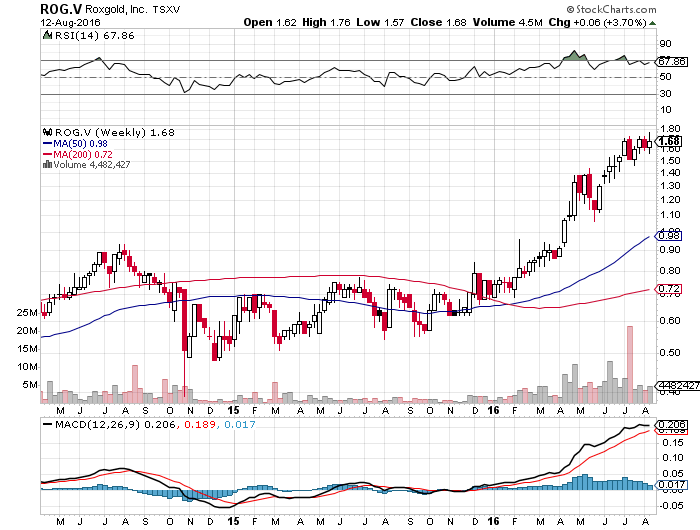The width and height of the screenshot is (700, 530).
Task: Click the MACD 0.205 value axis marker
Action: click(x=671, y=426)
